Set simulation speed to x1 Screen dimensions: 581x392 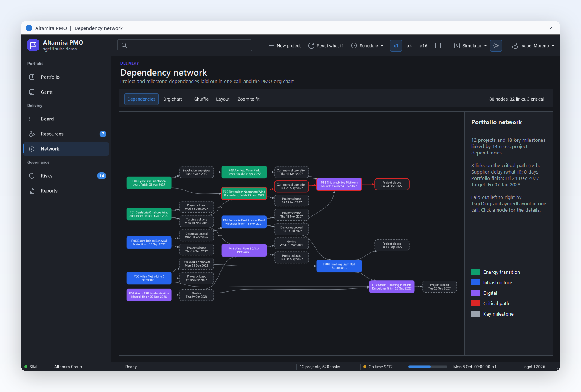click(x=396, y=46)
